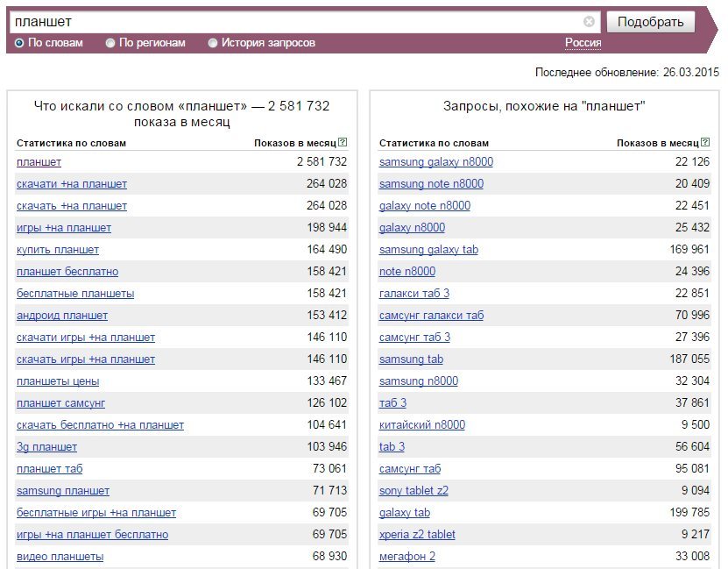Open help icon next to right Показов в месяц
The height and width of the screenshot is (569, 728).
click(705, 142)
